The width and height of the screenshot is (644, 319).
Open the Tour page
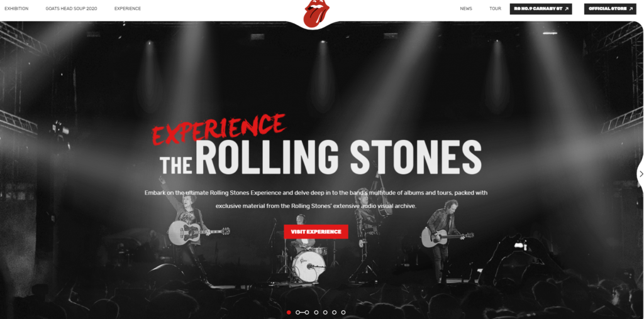click(495, 9)
